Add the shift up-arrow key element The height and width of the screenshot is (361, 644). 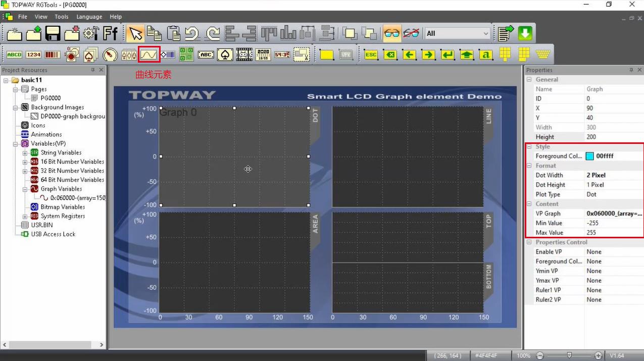tap(467, 55)
